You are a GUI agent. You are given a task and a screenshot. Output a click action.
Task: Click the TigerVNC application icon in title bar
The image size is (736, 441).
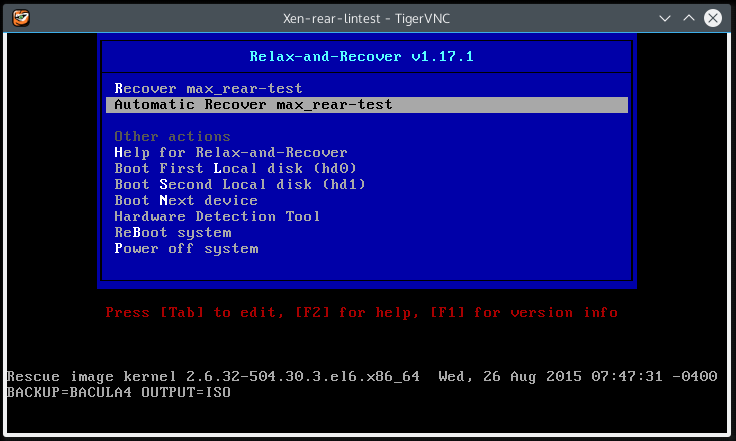(x=21, y=18)
